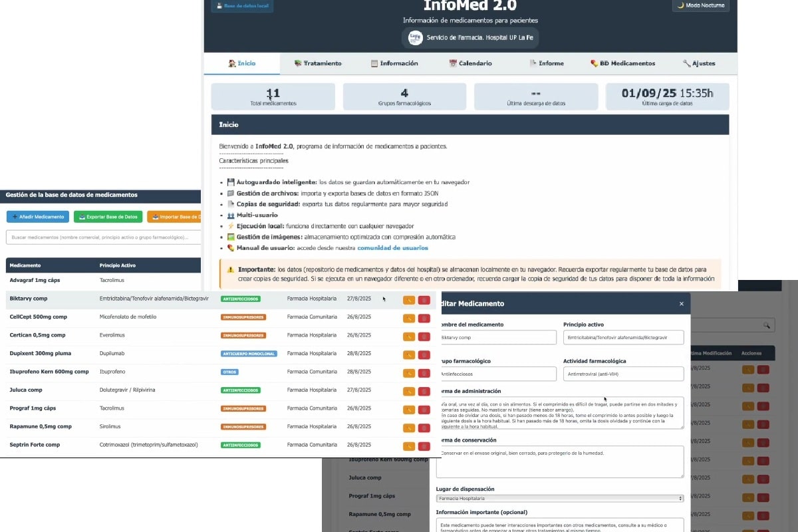
Task: Close the Editar Medicamento dialog
Action: pyautogui.click(x=681, y=304)
